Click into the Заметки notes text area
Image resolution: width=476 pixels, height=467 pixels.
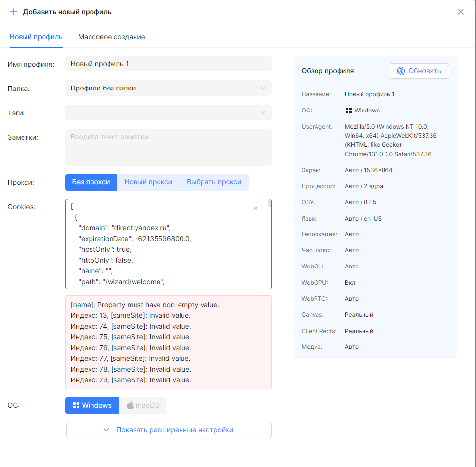168,148
